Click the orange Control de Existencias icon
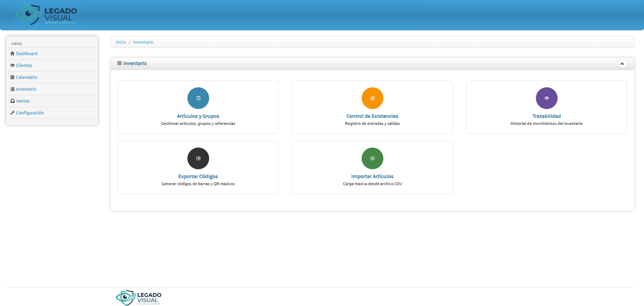 pos(372,98)
